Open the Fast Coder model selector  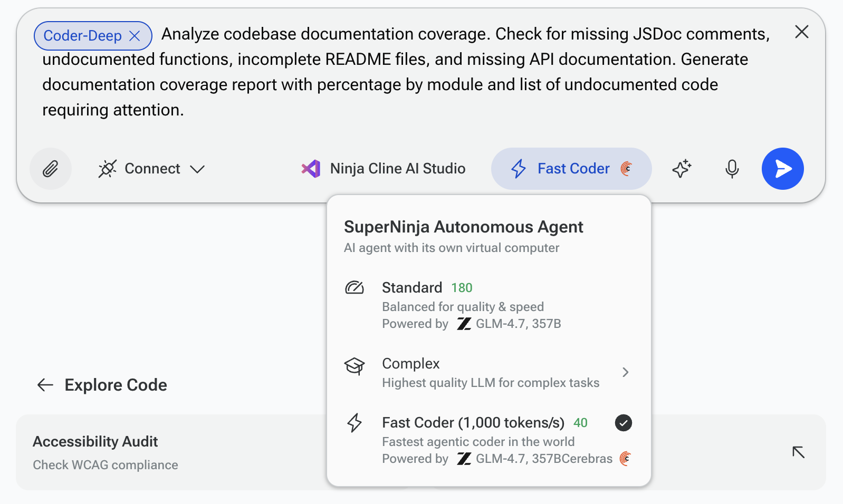pyautogui.click(x=571, y=169)
